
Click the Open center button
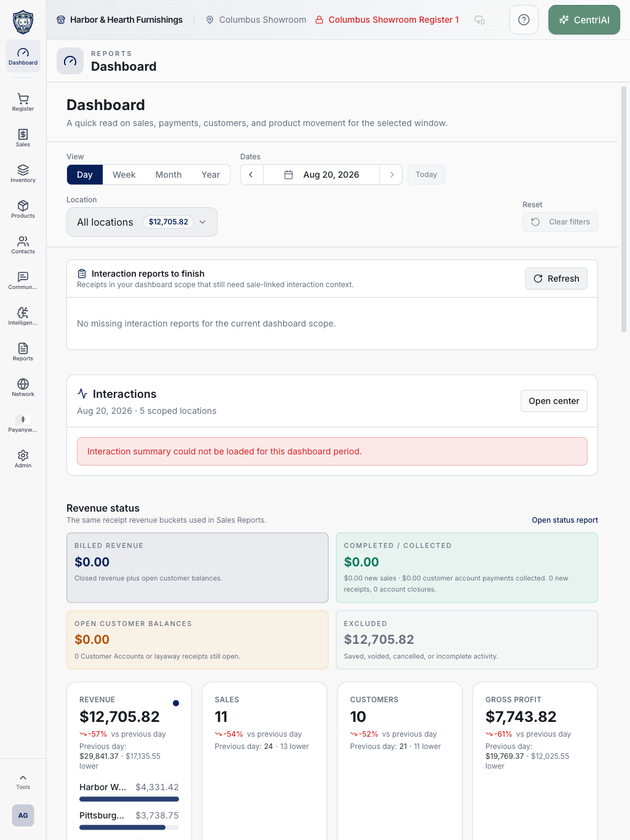click(554, 401)
